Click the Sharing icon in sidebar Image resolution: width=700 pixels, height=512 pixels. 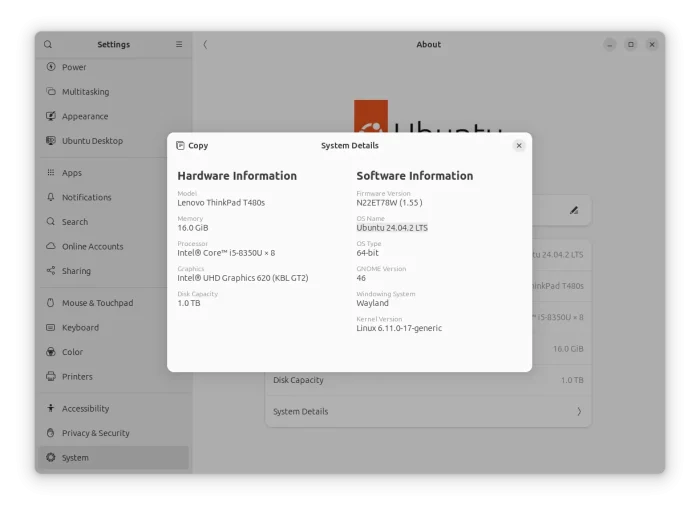pyautogui.click(x=51, y=271)
